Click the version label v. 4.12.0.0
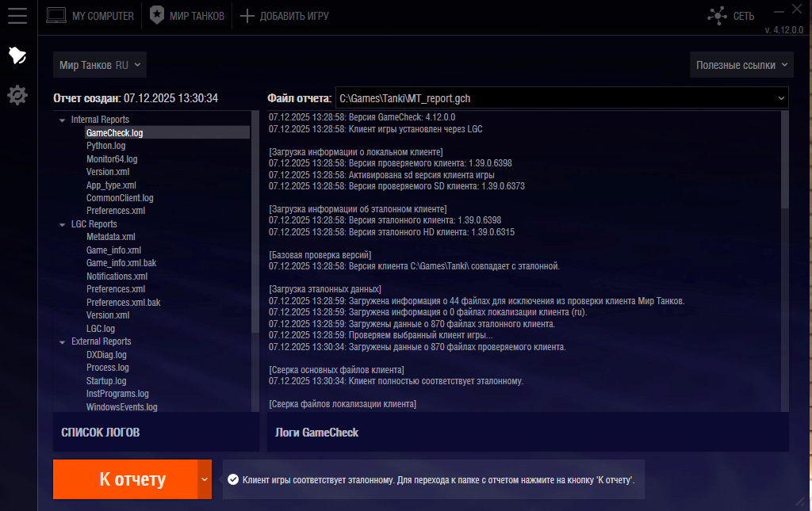Viewport: 812px width, 511px height. coord(784,30)
